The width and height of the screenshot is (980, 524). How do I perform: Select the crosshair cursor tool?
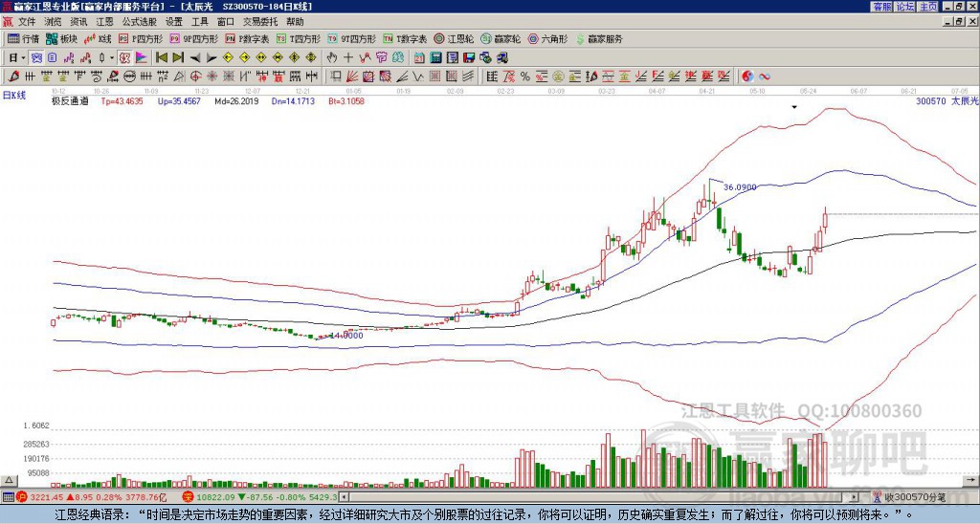click(x=348, y=57)
